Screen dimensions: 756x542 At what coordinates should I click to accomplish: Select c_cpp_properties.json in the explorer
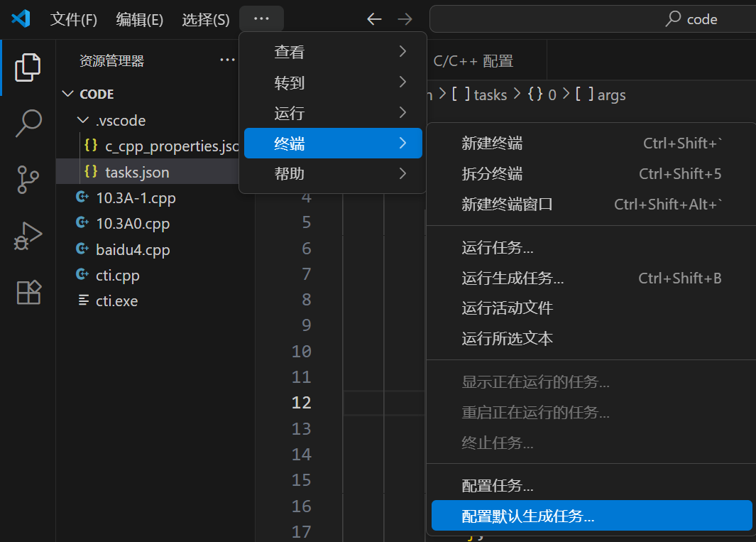pos(170,146)
